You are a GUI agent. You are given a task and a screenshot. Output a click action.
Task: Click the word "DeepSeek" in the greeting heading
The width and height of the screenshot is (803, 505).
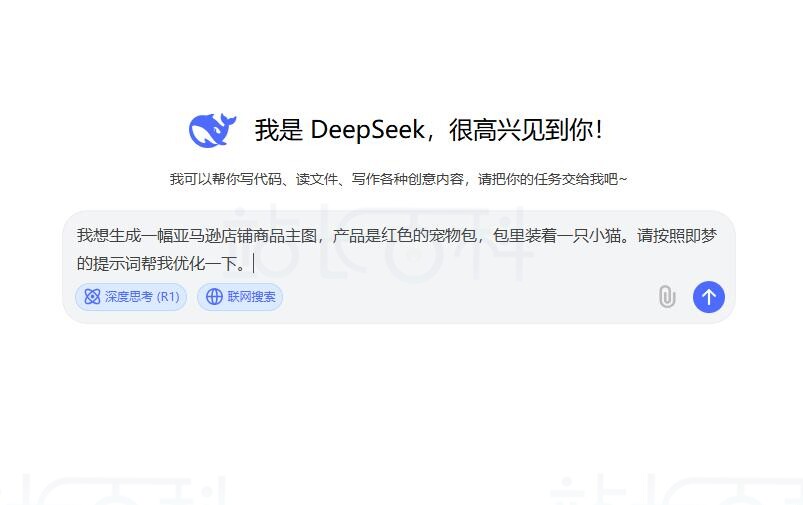click(368, 130)
